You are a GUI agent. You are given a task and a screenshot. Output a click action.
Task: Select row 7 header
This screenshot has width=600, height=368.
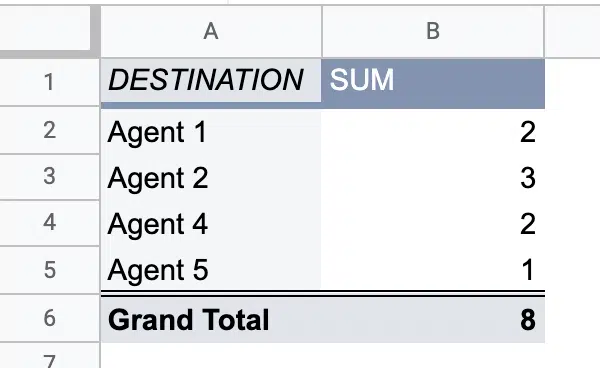point(49,356)
